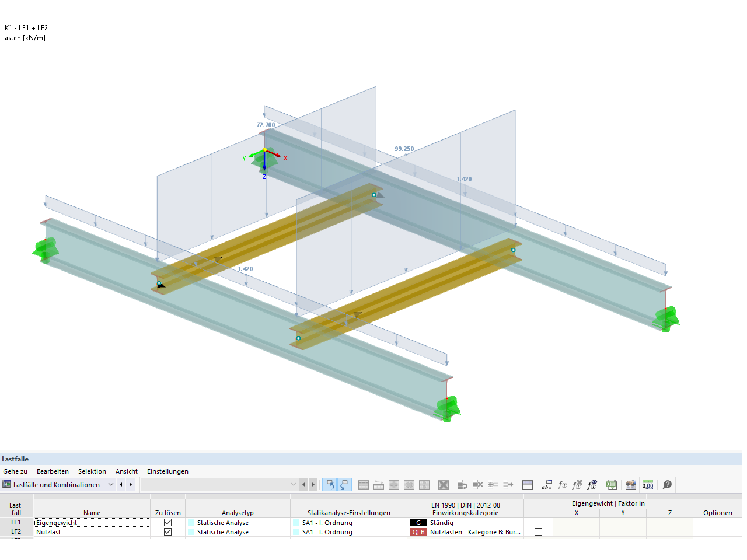
Task: Click the 'Name' column header
Action: coord(92,513)
